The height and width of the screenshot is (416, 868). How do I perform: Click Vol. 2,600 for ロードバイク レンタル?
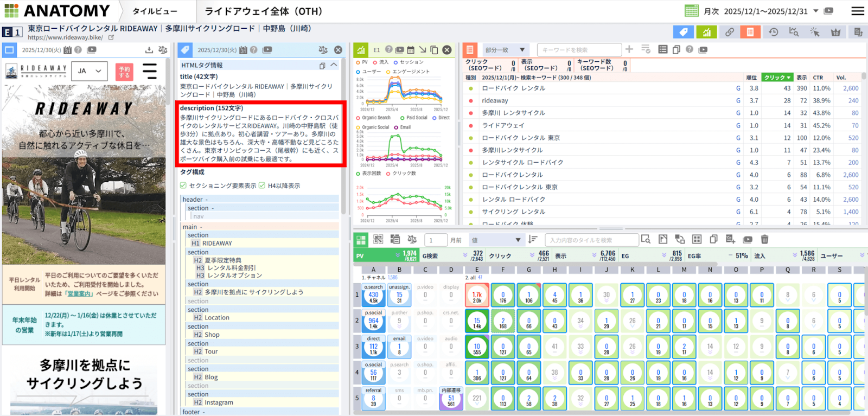(x=850, y=88)
